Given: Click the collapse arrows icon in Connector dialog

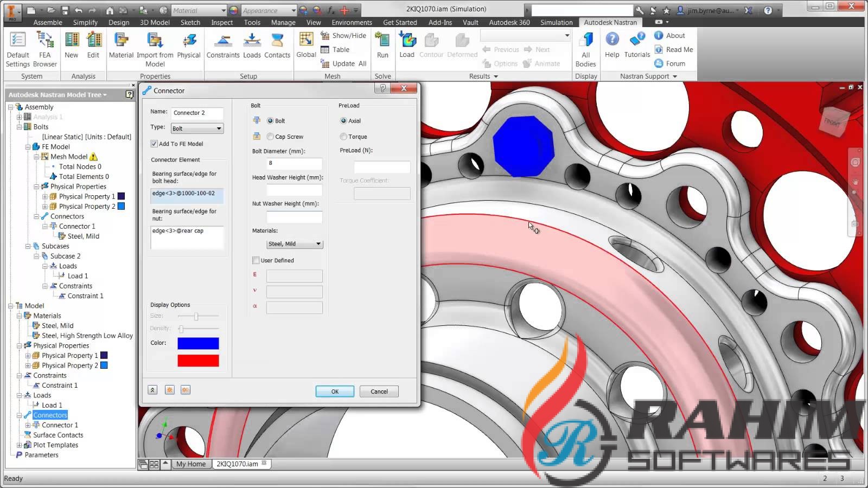Looking at the screenshot, I should tap(152, 390).
